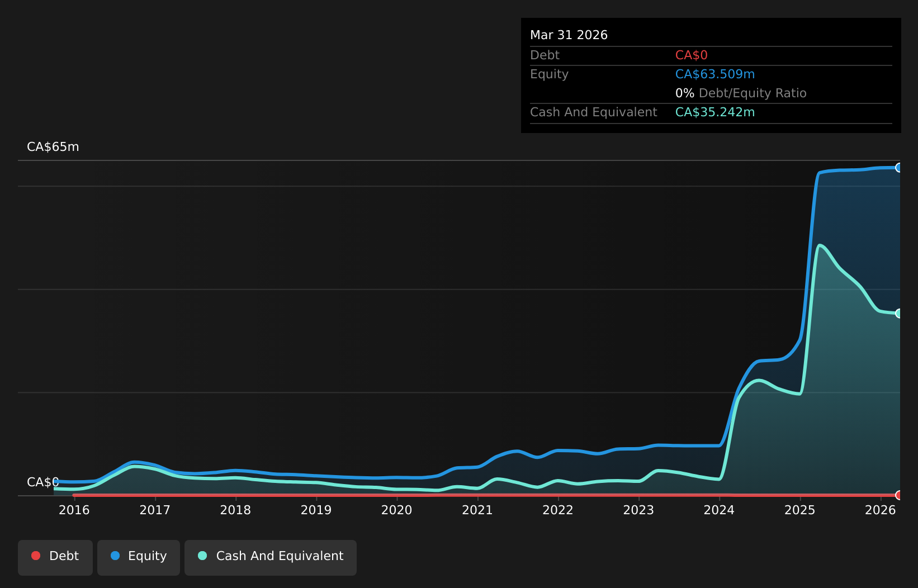918x588 pixels.
Task: Toggle the Equity series in the legend
Action: (139, 557)
